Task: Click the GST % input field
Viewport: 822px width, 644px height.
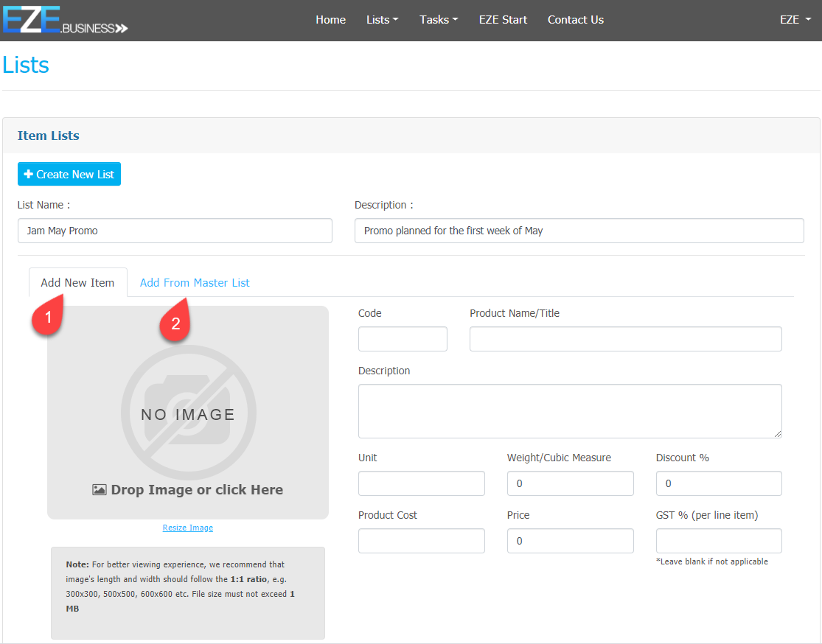Action: 718,541
